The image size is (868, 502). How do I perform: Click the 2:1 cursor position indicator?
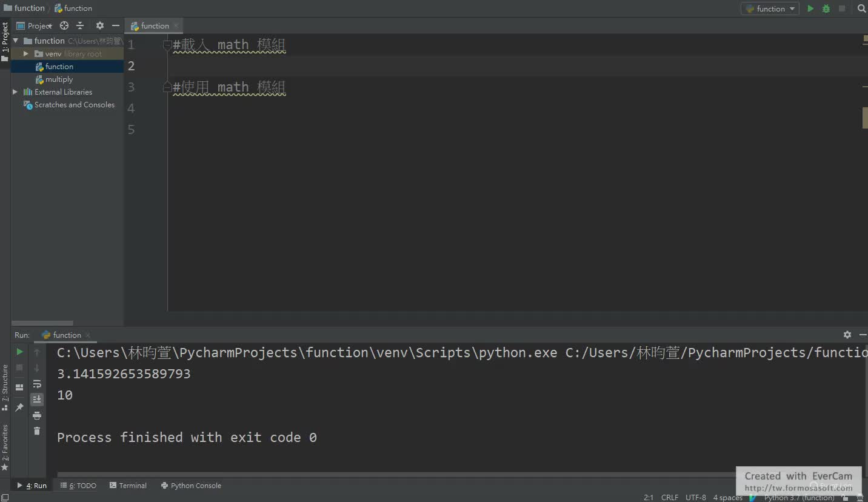tap(649, 497)
